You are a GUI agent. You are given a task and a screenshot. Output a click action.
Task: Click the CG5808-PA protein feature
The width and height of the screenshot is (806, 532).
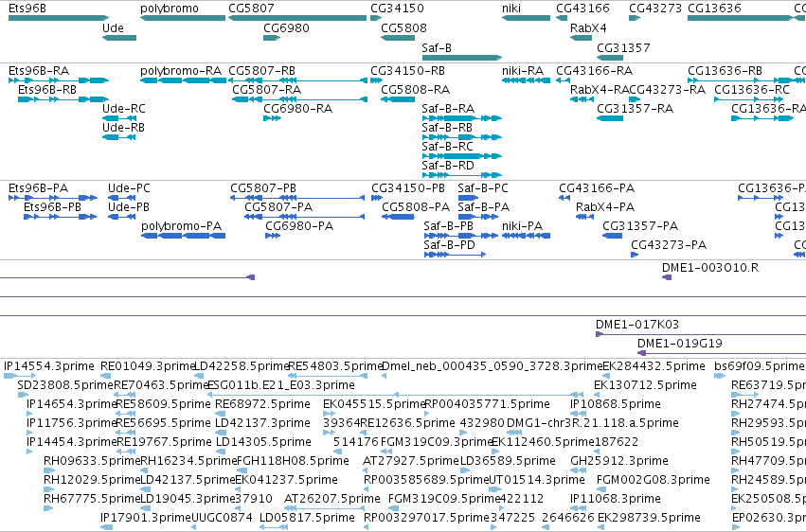point(399,217)
